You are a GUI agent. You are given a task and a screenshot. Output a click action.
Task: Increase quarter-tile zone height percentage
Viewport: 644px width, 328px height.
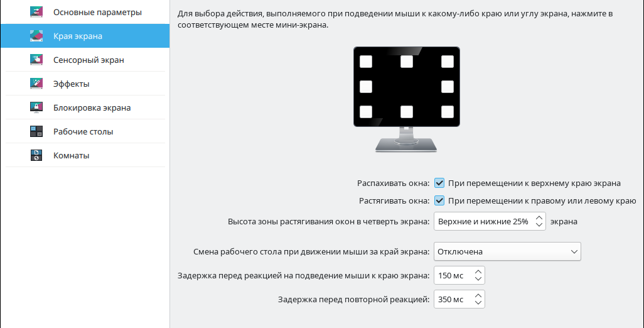[x=539, y=218]
